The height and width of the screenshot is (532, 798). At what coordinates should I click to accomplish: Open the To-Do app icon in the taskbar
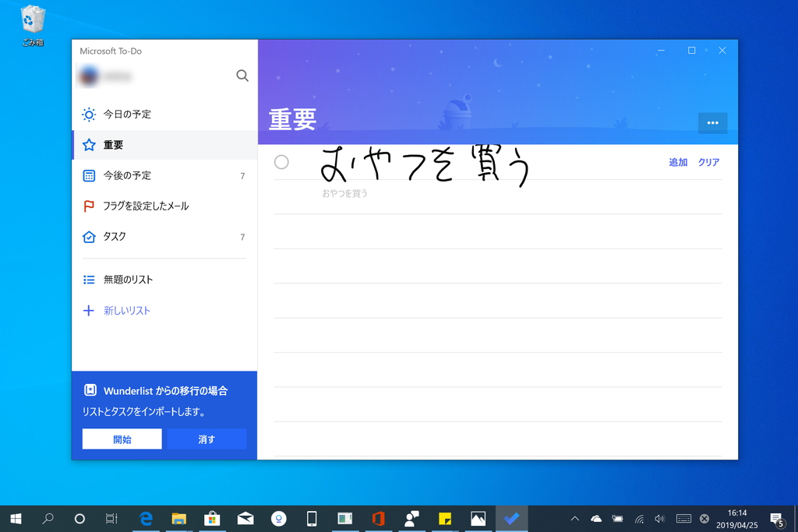[511, 518]
